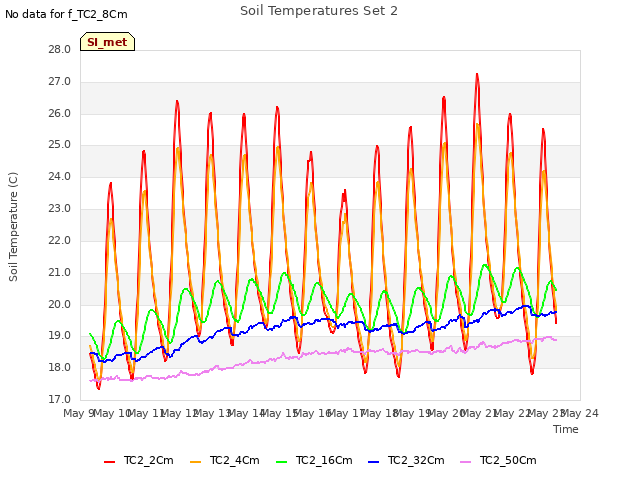Click the 18.0 y-axis tick label

pyautogui.click(x=59, y=367)
